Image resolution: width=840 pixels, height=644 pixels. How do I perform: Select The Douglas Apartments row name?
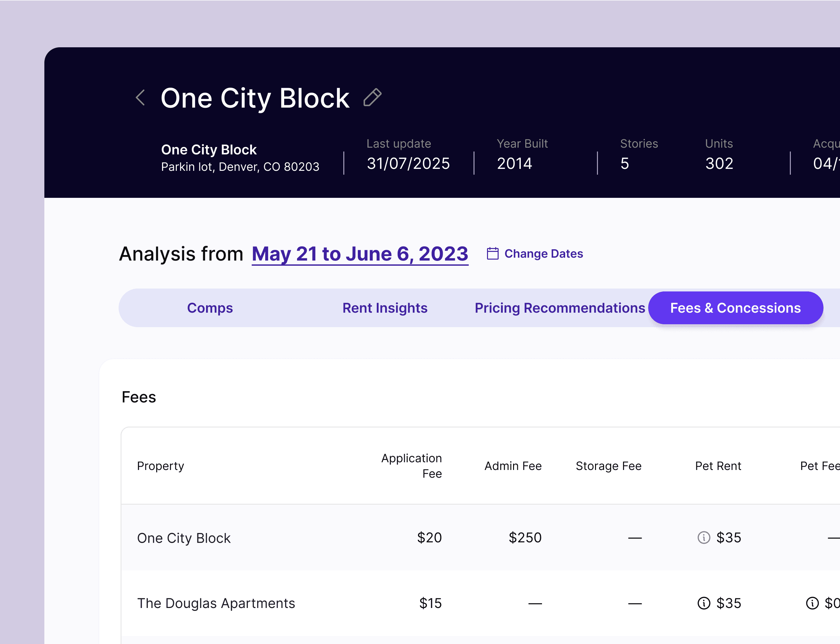(x=216, y=603)
